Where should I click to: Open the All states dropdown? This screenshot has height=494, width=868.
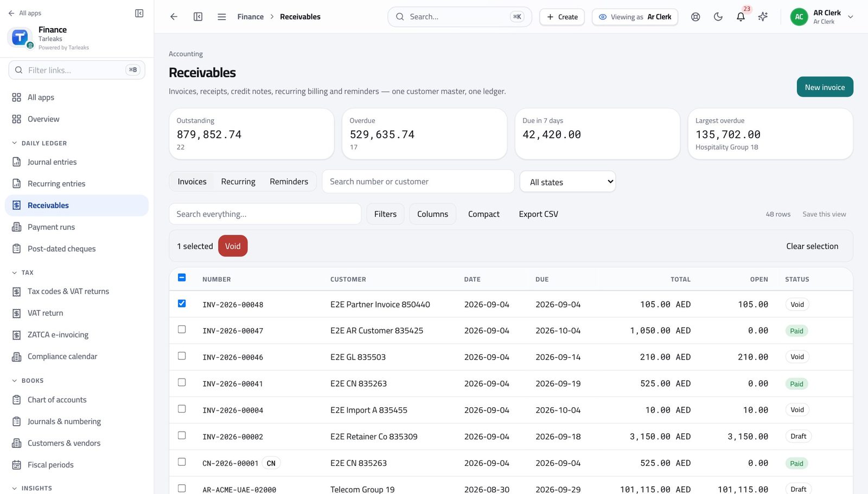point(568,182)
